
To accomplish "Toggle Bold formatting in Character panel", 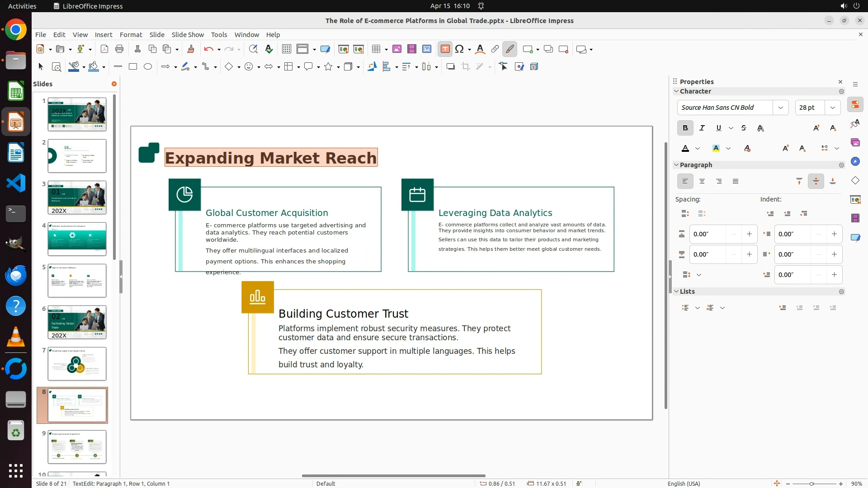I will tap(685, 128).
